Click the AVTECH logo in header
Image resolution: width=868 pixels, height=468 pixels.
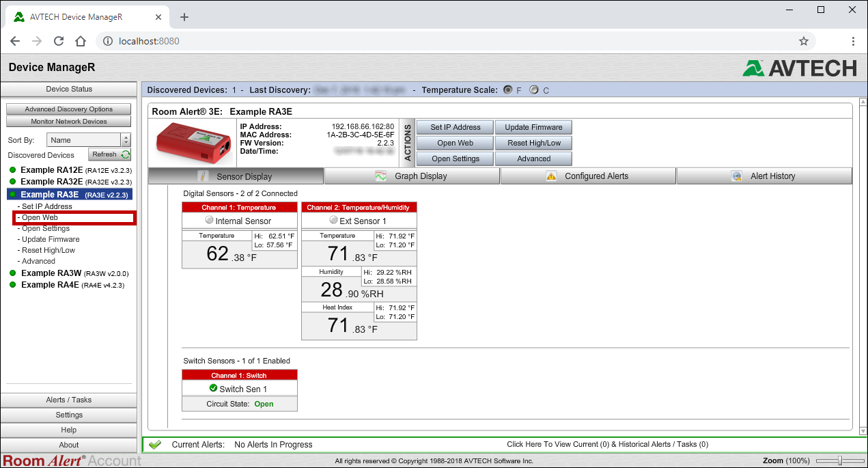pos(800,68)
